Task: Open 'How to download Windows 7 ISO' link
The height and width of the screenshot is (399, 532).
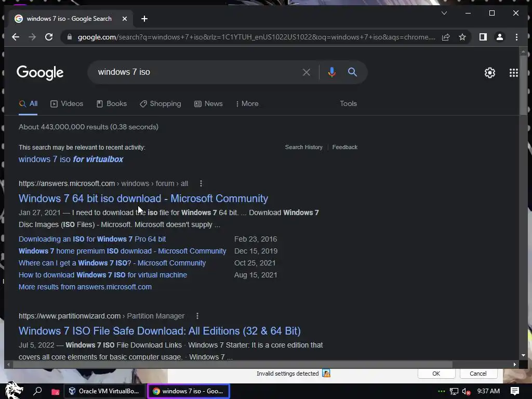Action: (103, 275)
